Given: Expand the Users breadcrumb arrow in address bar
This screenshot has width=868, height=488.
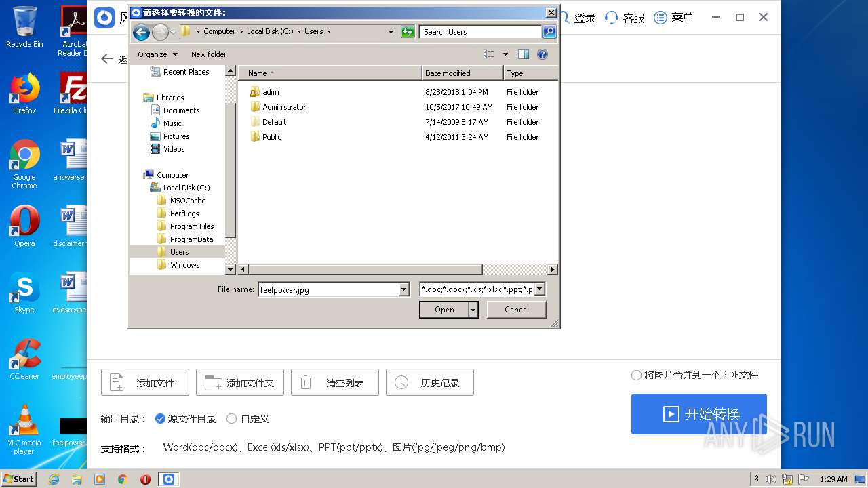Looking at the screenshot, I should (x=329, y=32).
